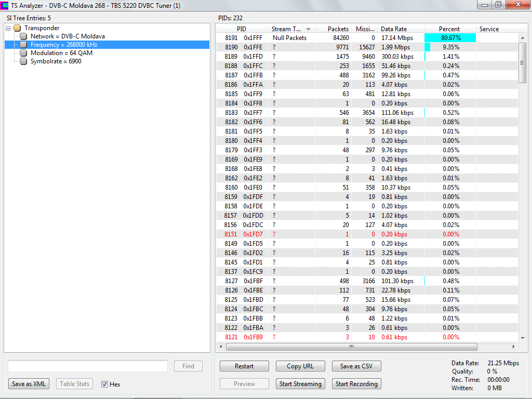Image resolution: width=532 pixels, height=399 pixels.
Task: Select the Network = DVB-C Moldava entry
Action: pyautogui.click(x=68, y=36)
